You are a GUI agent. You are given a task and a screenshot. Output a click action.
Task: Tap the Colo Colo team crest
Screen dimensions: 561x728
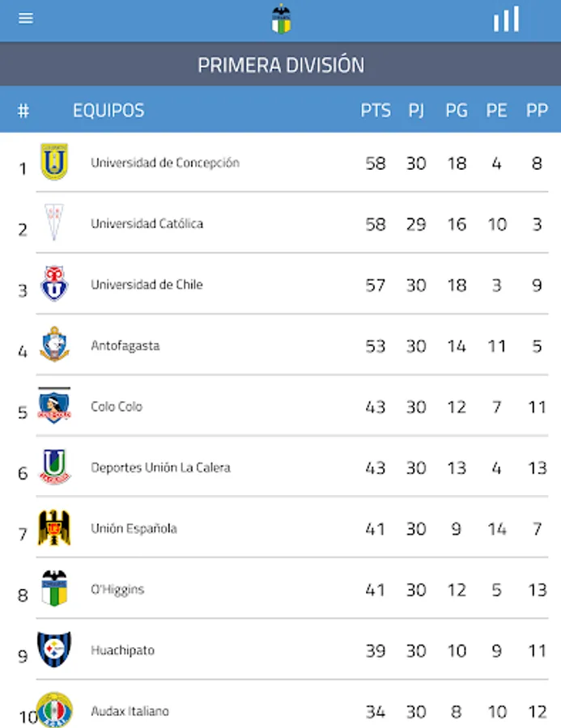[53, 407]
